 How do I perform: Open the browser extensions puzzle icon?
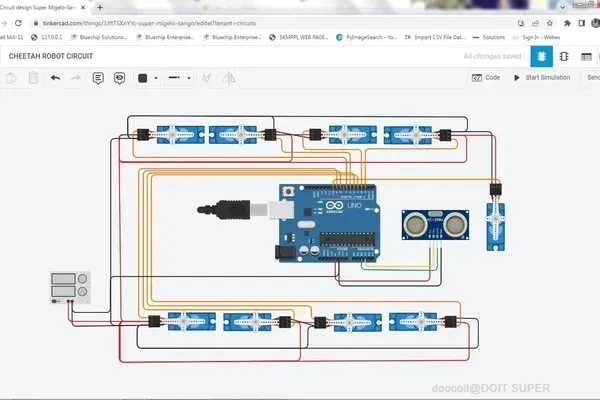(567, 23)
